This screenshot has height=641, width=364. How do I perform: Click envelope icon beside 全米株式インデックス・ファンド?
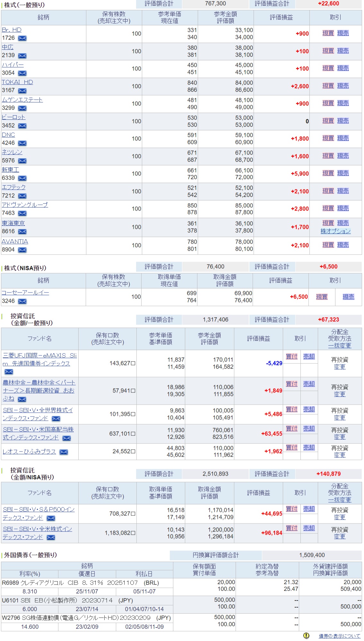tap(51, 538)
